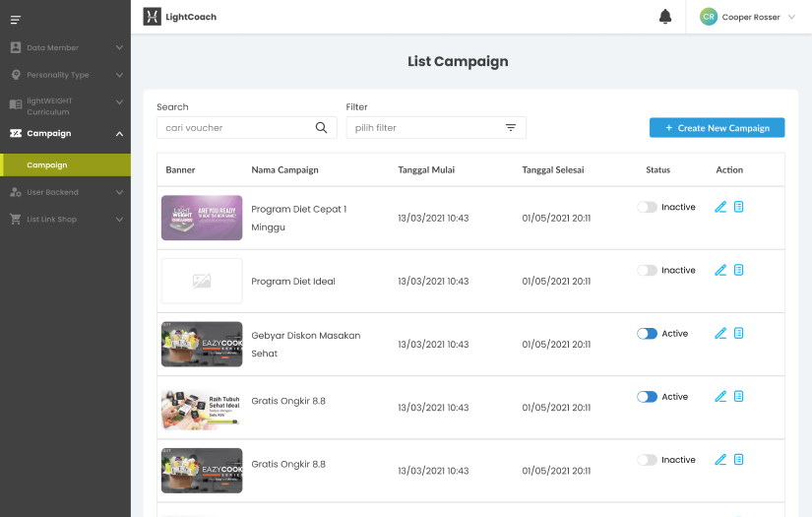Image resolution: width=812 pixels, height=517 pixels.
Task: Click the CR user avatar
Action: (x=708, y=17)
